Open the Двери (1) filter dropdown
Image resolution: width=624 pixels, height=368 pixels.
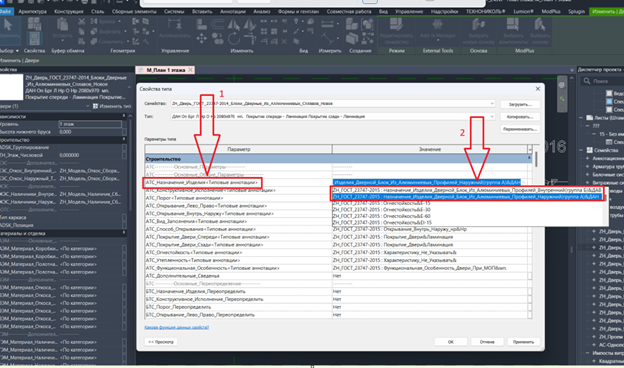[x=88, y=106]
